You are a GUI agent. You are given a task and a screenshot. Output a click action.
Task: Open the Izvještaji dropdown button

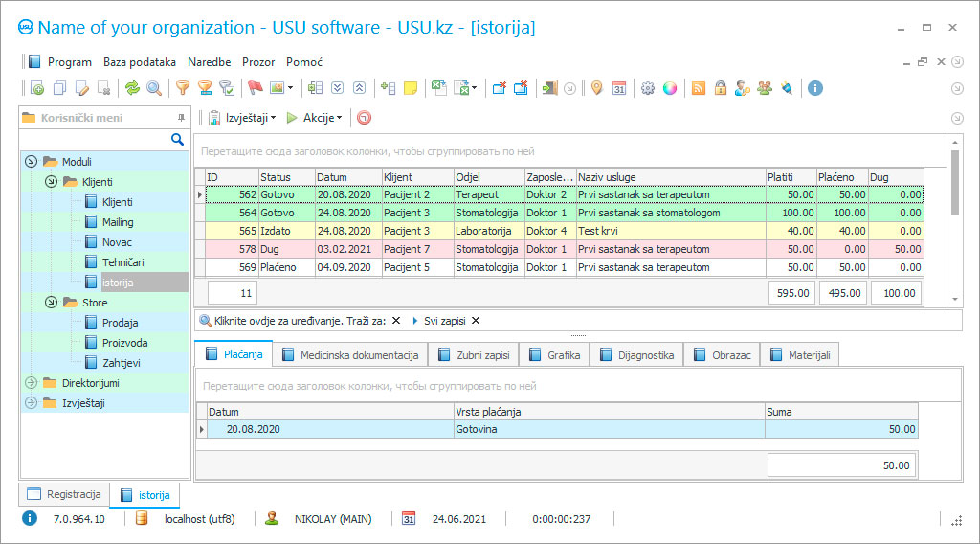coord(244,118)
